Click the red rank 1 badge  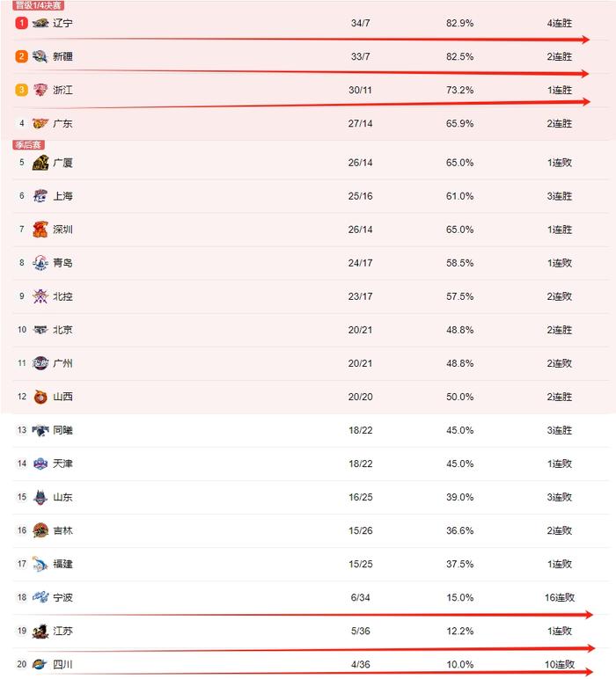pyautogui.click(x=21, y=23)
